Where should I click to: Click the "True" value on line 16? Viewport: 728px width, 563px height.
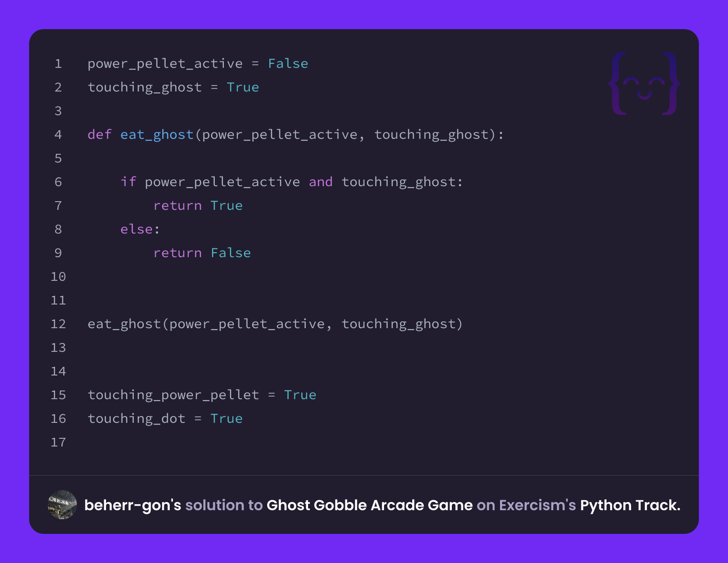(x=227, y=419)
